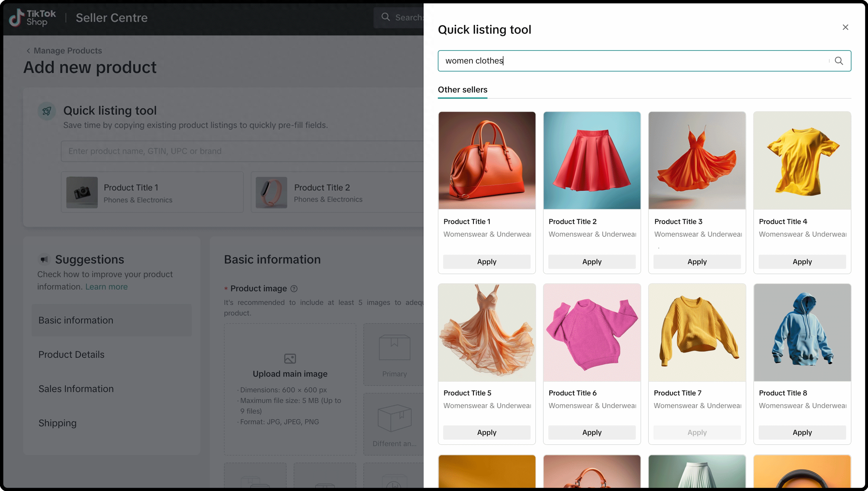The height and width of the screenshot is (491, 868).
Task: Click 'Womenswear & Underwear' under Product Title 5
Action: pos(487,406)
